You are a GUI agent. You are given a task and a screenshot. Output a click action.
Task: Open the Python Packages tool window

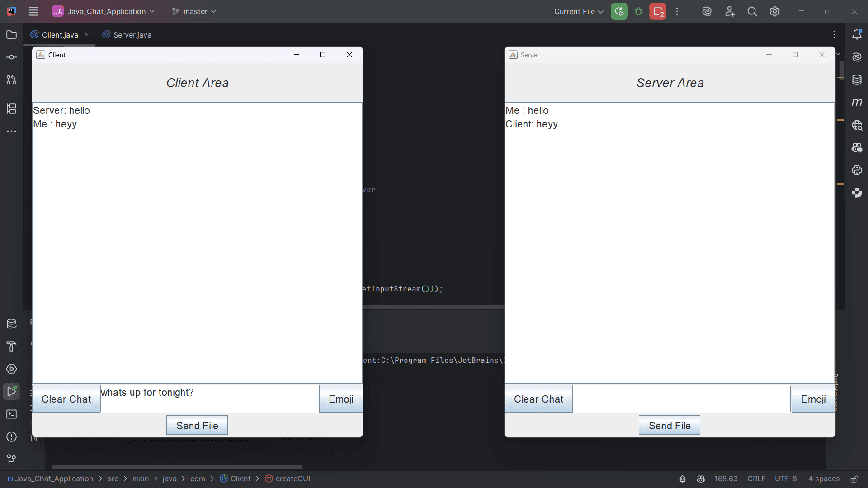click(857, 170)
